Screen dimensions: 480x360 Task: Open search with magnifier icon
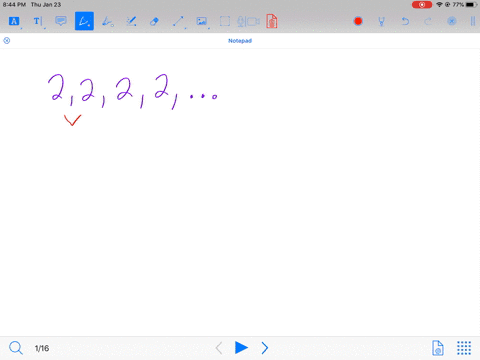tap(16, 348)
